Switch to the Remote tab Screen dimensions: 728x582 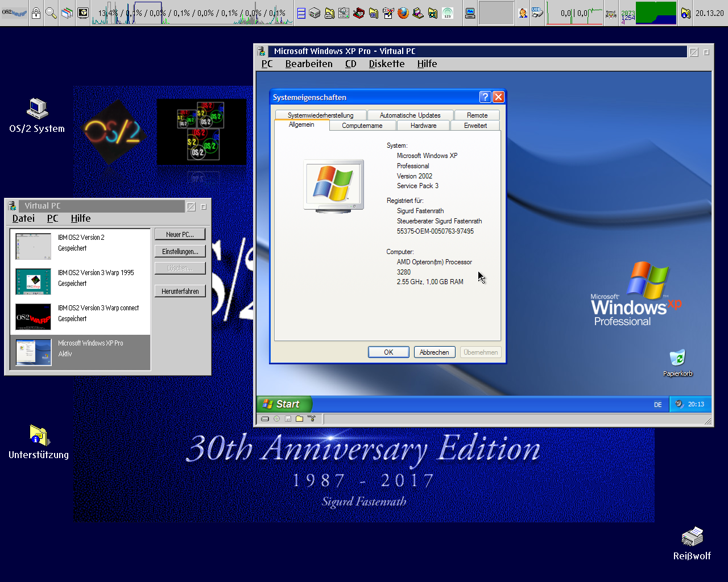click(x=477, y=115)
